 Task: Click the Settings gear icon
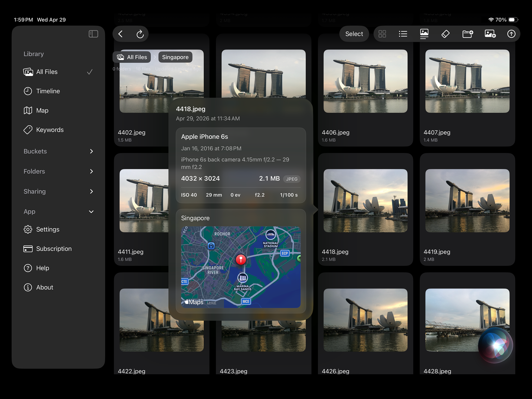click(28, 229)
